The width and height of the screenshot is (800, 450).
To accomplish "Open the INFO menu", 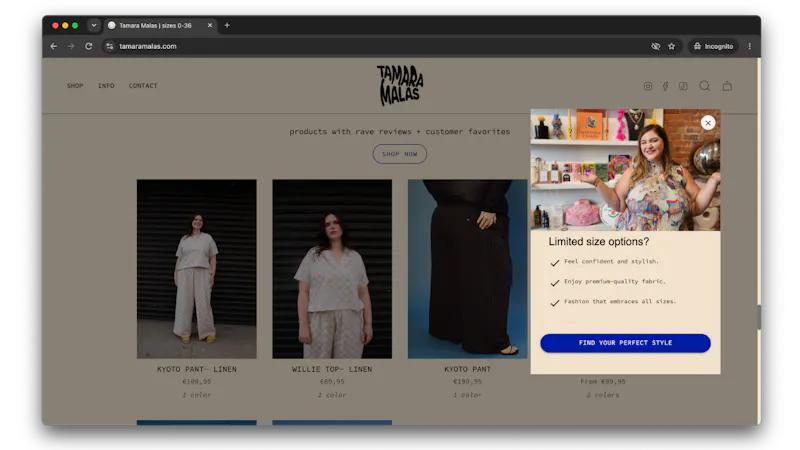I will click(x=106, y=86).
